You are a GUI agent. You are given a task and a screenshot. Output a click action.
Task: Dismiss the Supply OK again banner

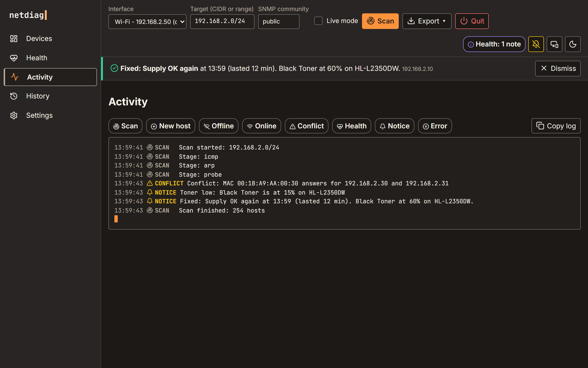[x=558, y=68]
